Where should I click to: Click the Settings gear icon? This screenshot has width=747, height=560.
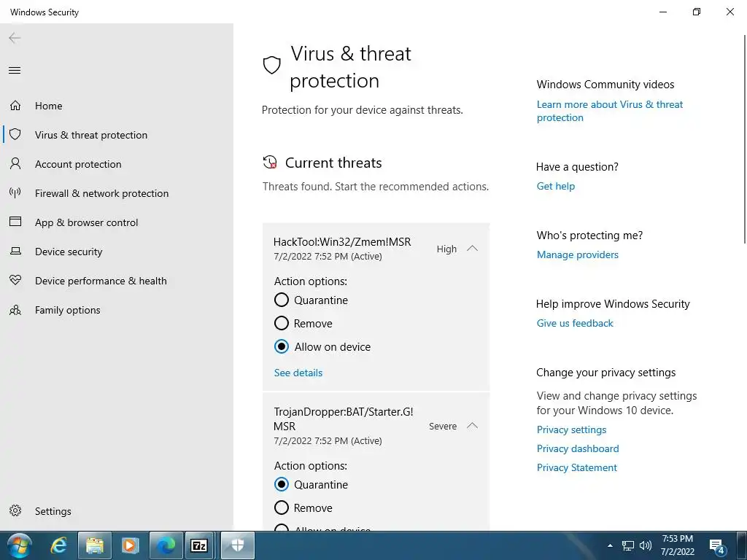[x=15, y=510]
